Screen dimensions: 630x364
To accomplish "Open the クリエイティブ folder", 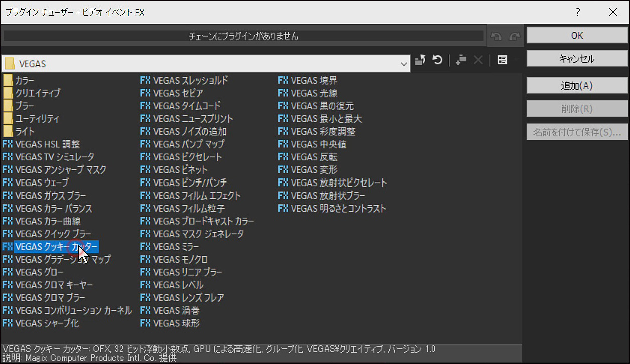I will click(x=32, y=93).
